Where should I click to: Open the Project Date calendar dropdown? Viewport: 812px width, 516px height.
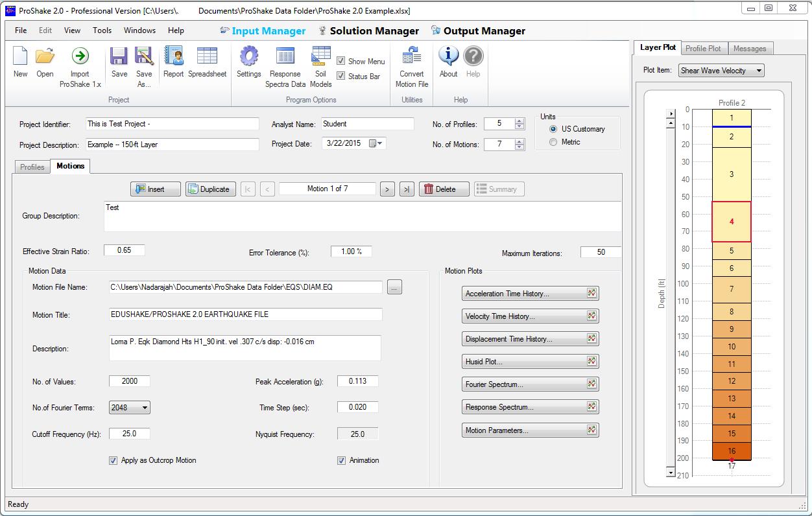point(376,144)
